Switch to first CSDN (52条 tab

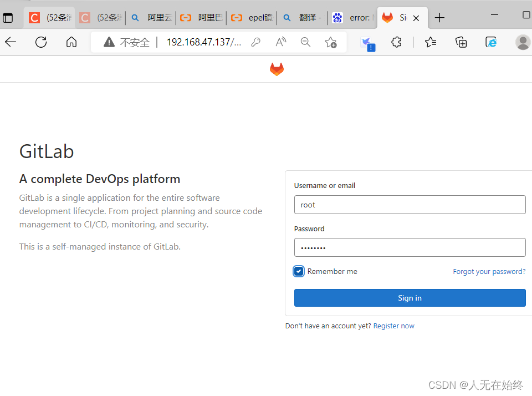(x=49, y=18)
